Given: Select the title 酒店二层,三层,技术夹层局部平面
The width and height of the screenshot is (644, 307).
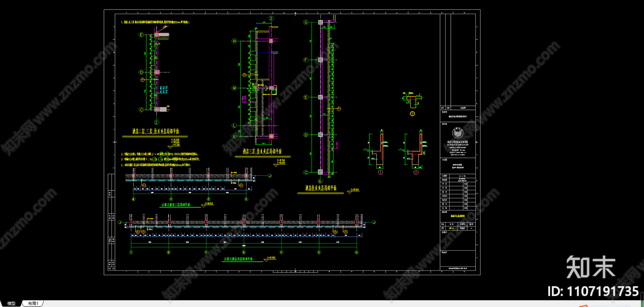Looking at the screenshot, I should click(x=156, y=132).
